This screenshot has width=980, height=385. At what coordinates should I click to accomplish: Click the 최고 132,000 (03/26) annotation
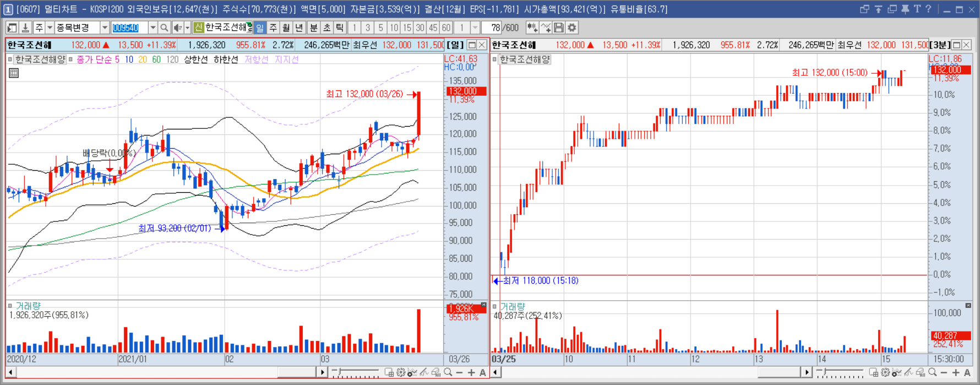coord(364,94)
